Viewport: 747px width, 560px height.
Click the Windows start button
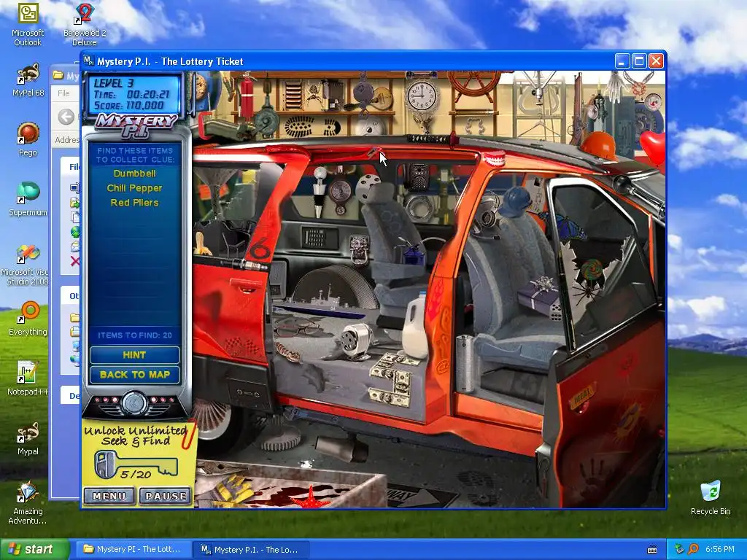pyautogui.click(x=35, y=550)
